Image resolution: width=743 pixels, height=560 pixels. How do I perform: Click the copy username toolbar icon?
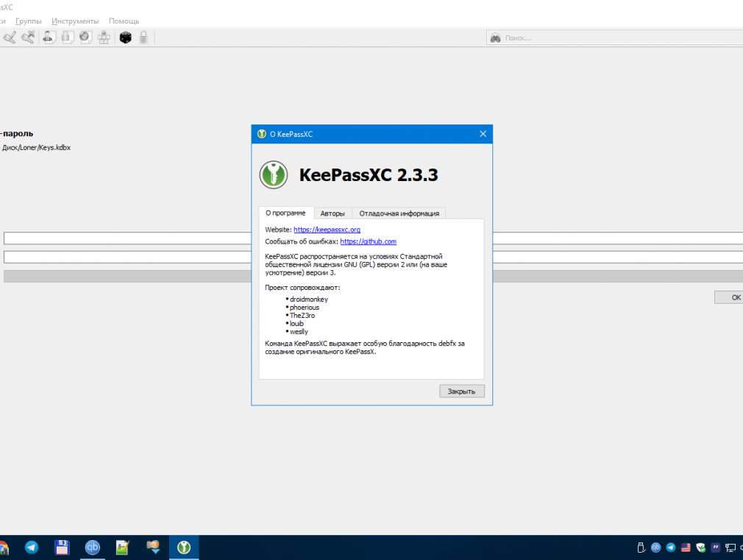tap(49, 37)
